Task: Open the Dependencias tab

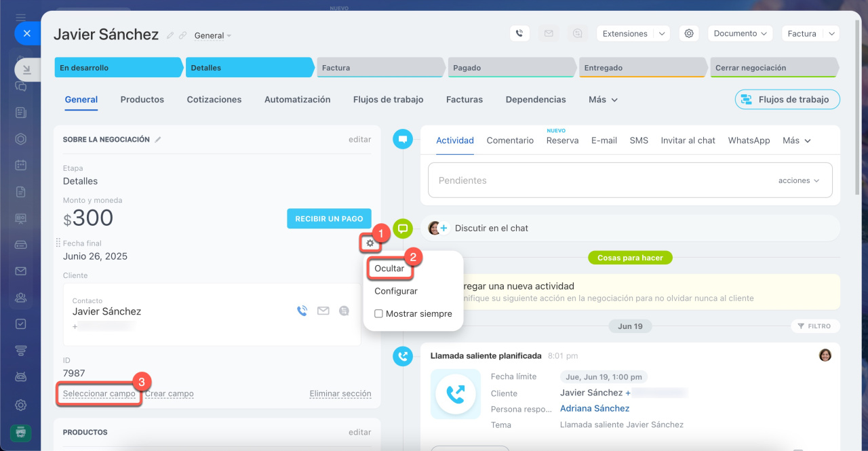Action: point(536,100)
